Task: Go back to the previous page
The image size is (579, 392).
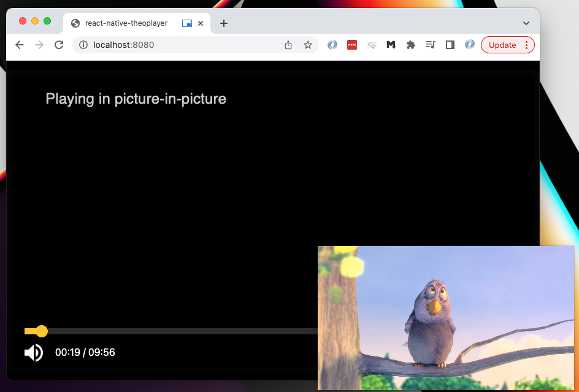Action: (x=20, y=45)
